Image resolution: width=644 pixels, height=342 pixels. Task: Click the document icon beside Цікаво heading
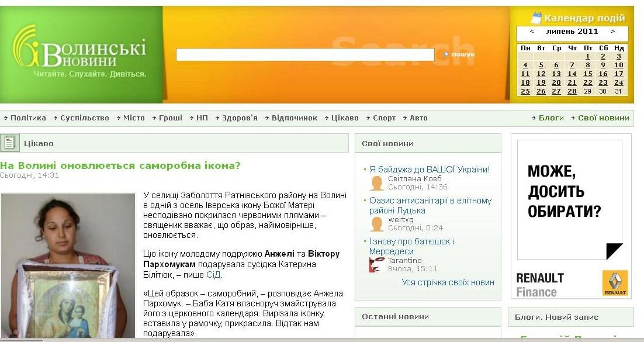[9, 143]
